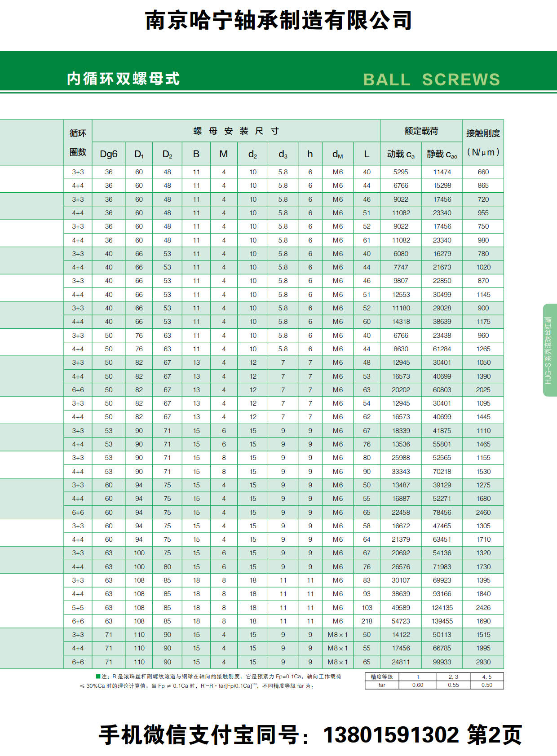Image resolution: width=557 pixels, height=756 pixels.
Task: Click static load value 139455
Action: pyautogui.click(x=442, y=621)
